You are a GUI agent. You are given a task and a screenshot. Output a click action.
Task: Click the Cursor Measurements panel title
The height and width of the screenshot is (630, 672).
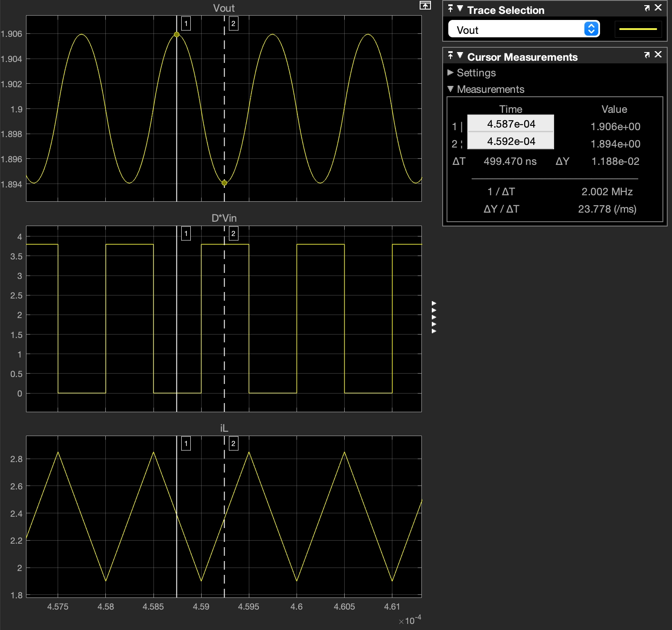[x=522, y=57]
